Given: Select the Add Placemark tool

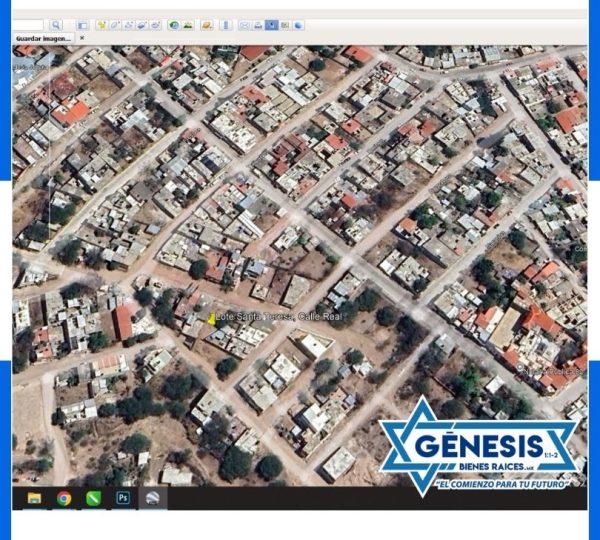Looking at the screenshot, I should [x=101, y=25].
